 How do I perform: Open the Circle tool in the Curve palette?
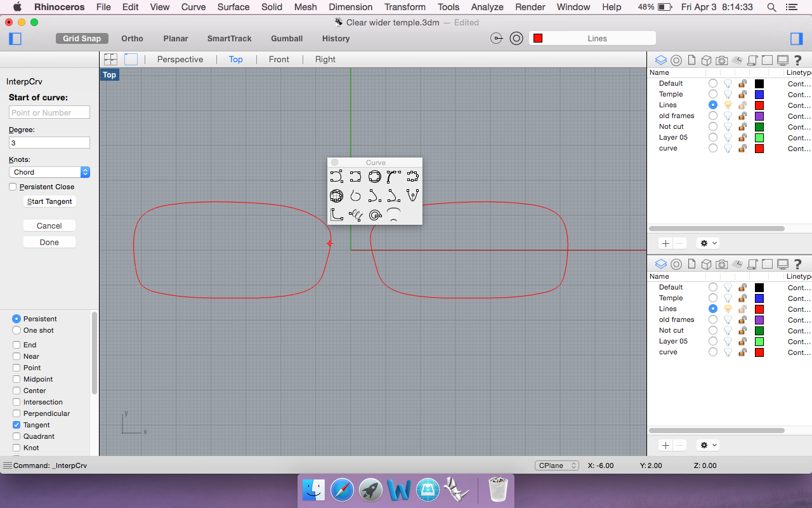click(375, 177)
